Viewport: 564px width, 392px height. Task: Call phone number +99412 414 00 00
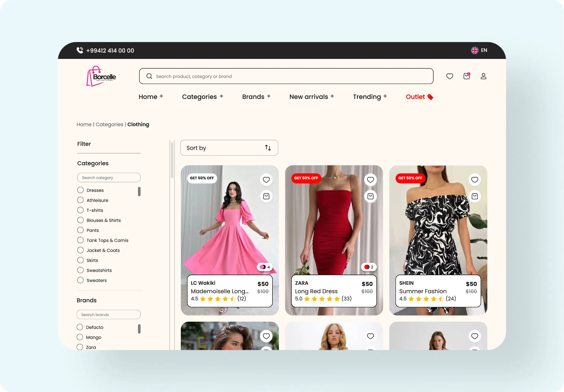coord(110,50)
